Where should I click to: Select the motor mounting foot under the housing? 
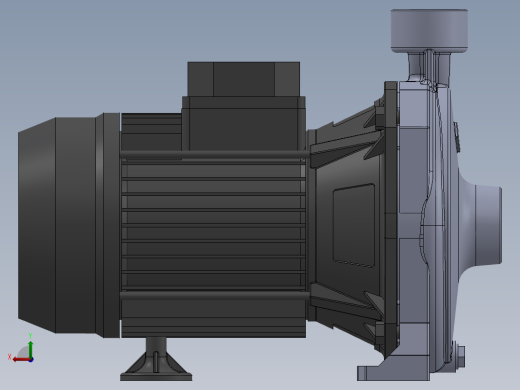[156, 359]
